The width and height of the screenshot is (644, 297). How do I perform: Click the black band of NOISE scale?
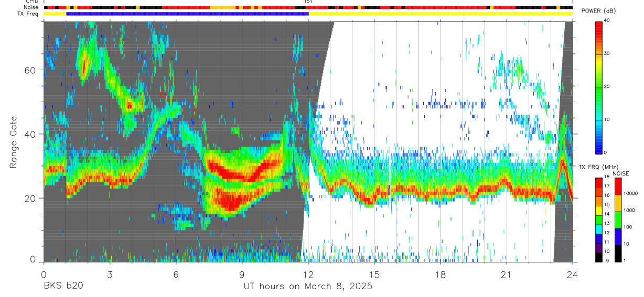click(x=618, y=254)
